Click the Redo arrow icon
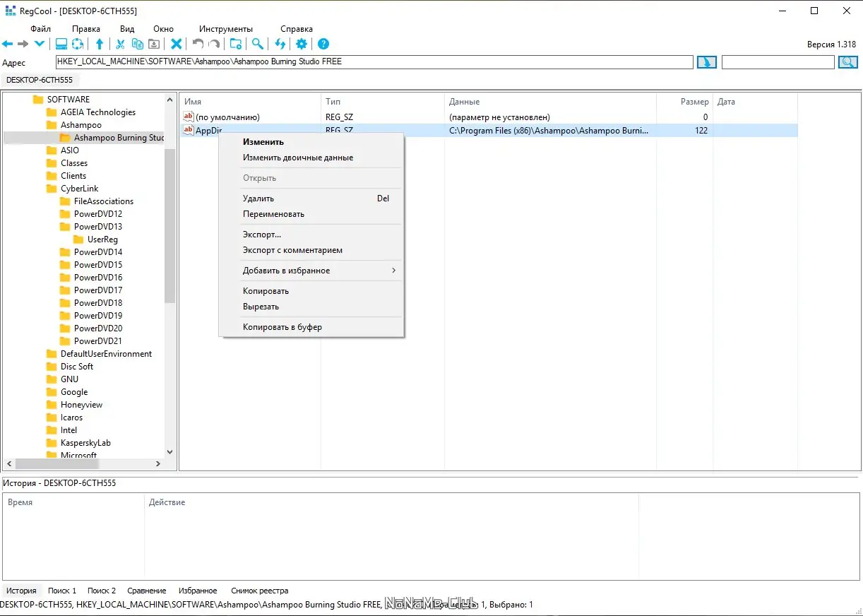The height and width of the screenshot is (616, 863). click(214, 44)
